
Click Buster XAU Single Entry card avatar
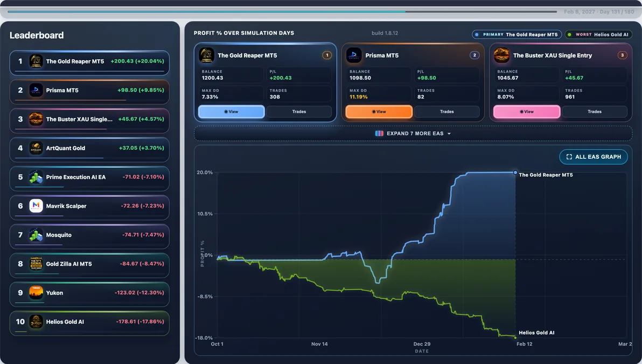tap(501, 55)
